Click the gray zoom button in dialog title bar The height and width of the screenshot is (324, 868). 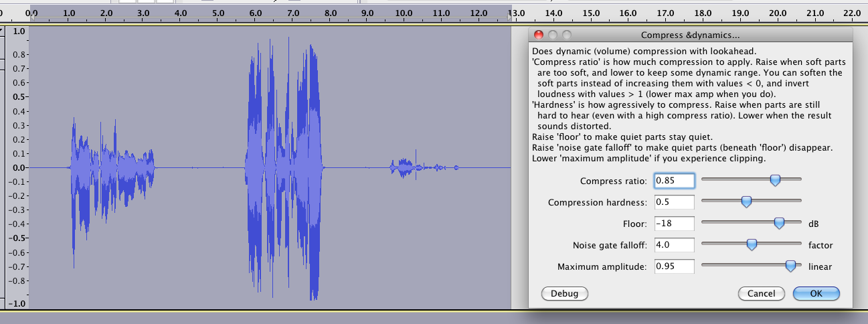click(566, 35)
